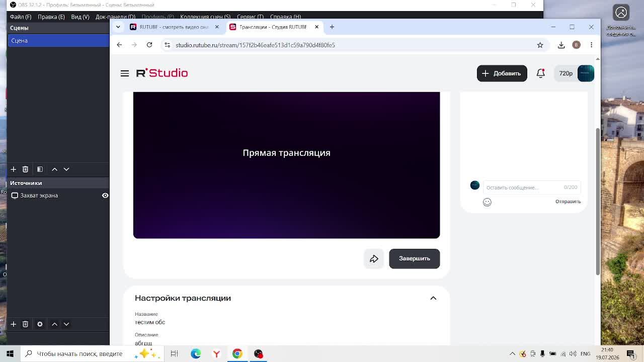Collapse Настройки трансляции section
The height and width of the screenshot is (362, 644).
[433, 298]
